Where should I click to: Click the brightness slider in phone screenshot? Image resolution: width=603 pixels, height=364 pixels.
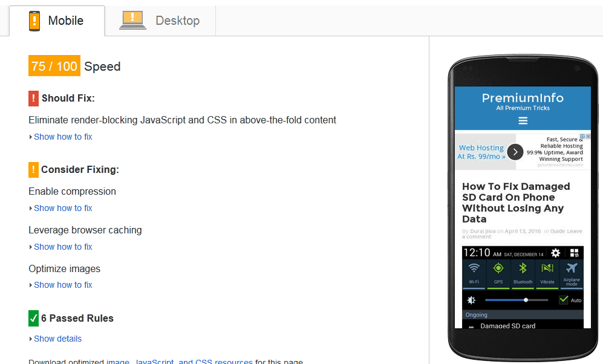(x=517, y=300)
